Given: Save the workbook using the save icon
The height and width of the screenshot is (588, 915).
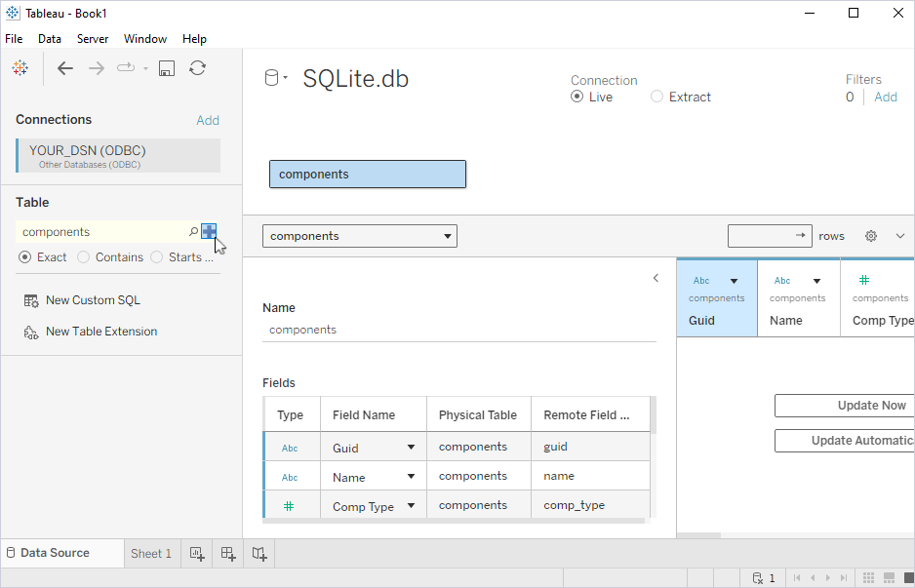Looking at the screenshot, I should pyautogui.click(x=166, y=68).
